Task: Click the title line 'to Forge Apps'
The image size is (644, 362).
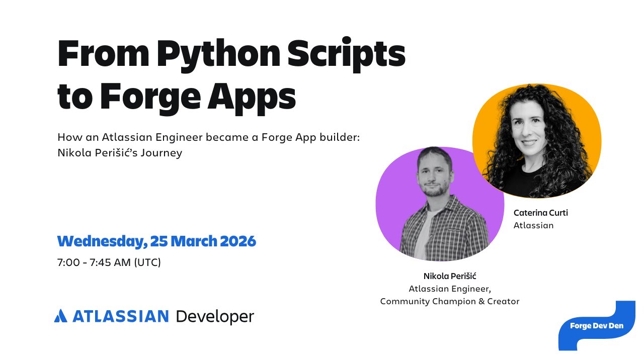Action: tap(177, 97)
